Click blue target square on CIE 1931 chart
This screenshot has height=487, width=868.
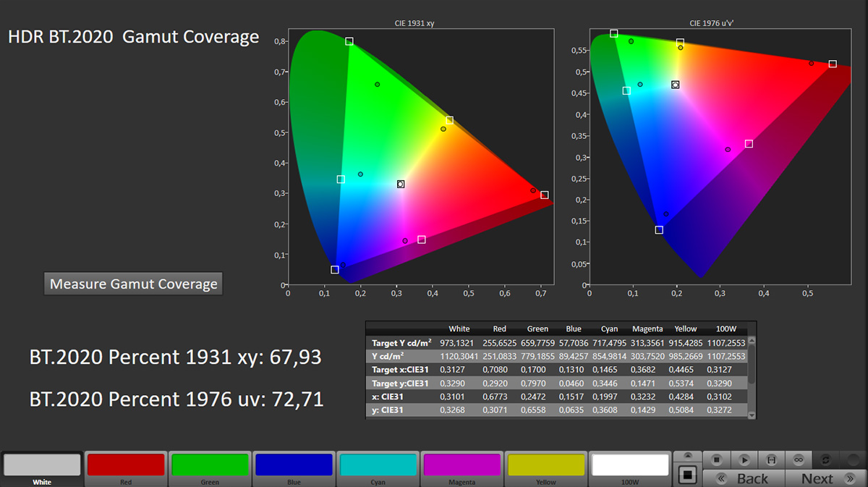(x=335, y=270)
